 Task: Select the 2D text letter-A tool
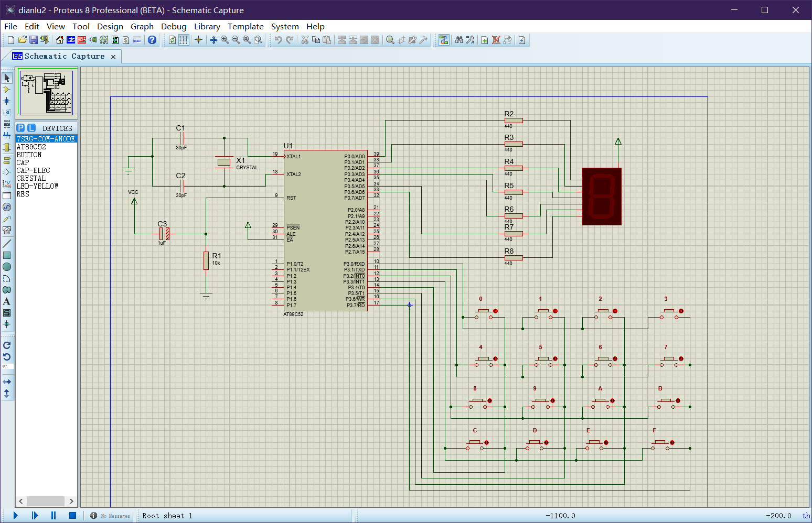[7, 301]
